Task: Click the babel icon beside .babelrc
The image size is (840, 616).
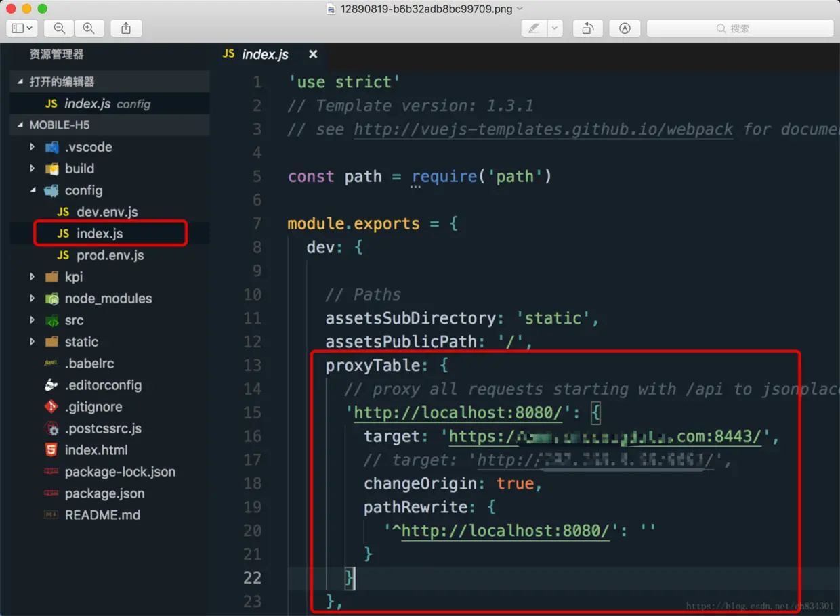Action: click(x=51, y=364)
